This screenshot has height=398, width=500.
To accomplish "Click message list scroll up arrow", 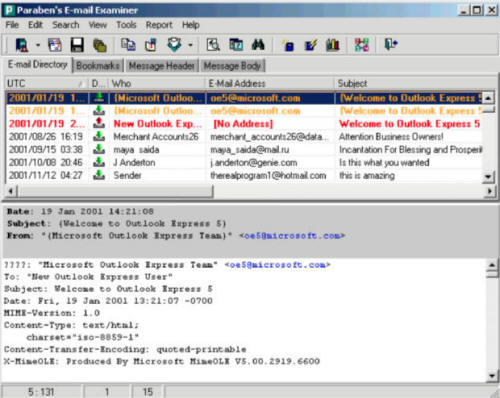I will (488, 98).
